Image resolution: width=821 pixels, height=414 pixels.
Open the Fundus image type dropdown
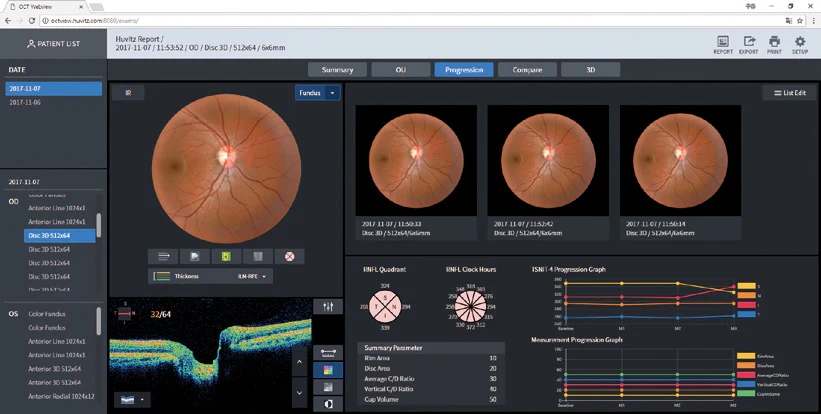(x=318, y=93)
